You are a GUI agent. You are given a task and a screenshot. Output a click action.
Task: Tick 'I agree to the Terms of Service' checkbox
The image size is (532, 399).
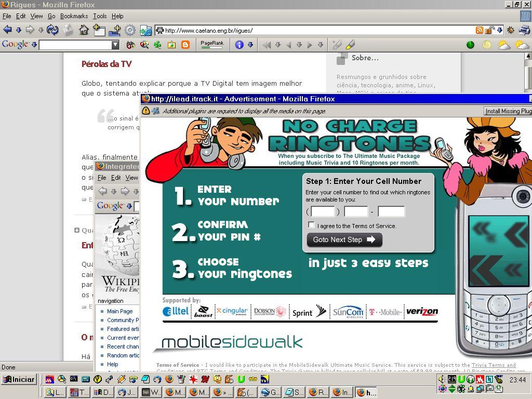(x=311, y=224)
